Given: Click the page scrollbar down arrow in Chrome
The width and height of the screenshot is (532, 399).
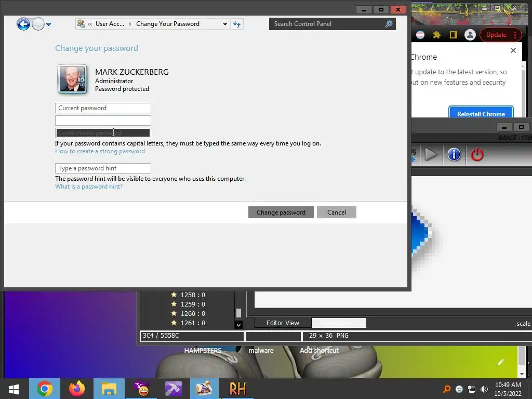Looking at the screenshot, I should coord(522,374).
